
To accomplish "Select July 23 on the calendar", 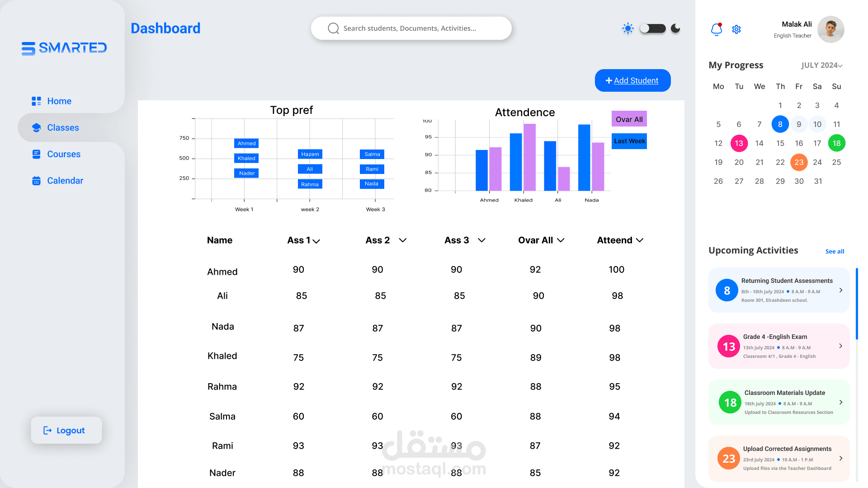I will [799, 162].
